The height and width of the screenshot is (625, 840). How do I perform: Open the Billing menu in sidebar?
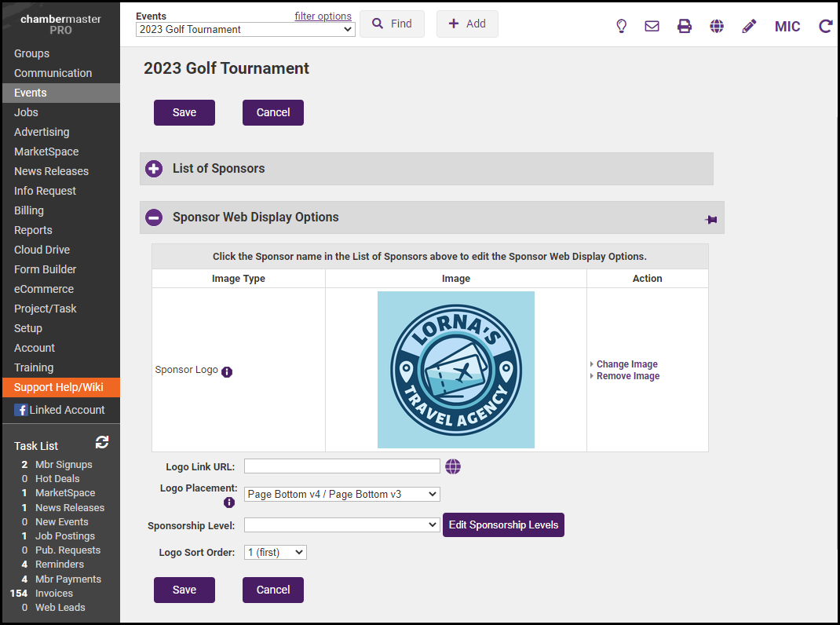[29, 210]
